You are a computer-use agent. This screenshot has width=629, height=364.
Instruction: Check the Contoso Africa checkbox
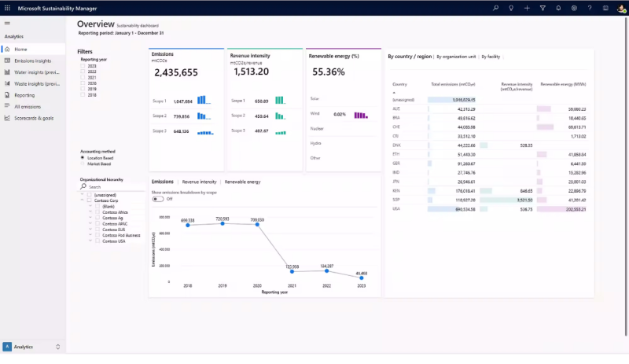pos(97,212)
